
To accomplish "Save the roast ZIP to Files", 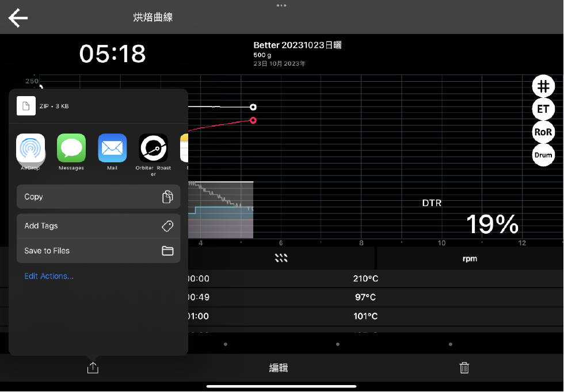I will 98,251.
